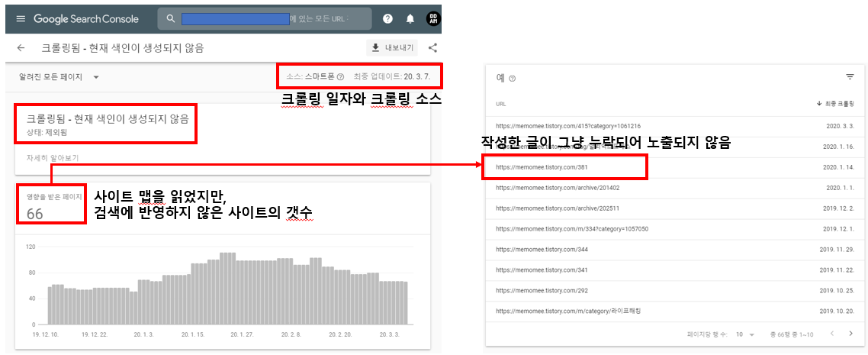Go to previous page of examples
The height and width of the screenshot is (355, 868).
tap(831, 334)
